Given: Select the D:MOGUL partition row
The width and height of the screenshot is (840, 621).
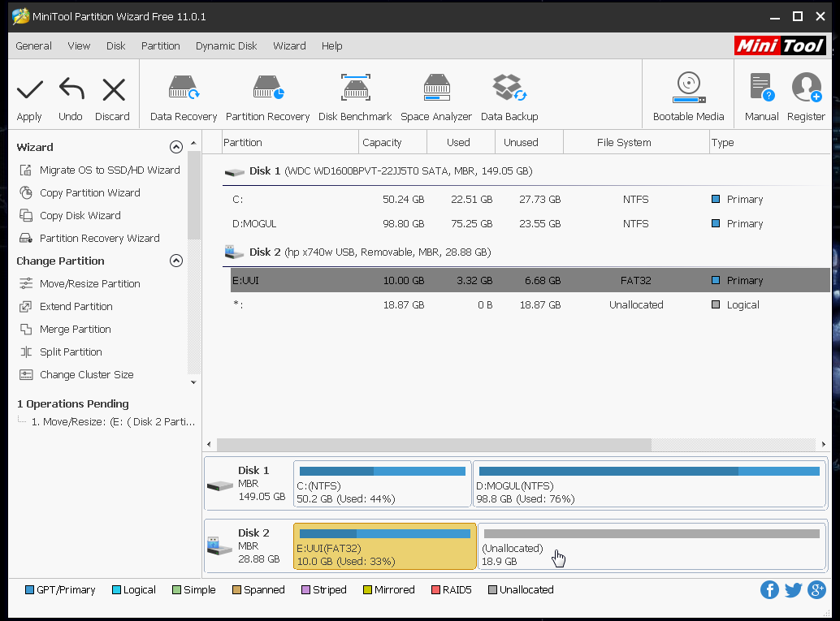Looking at the screenshot, I should [530, 224].
